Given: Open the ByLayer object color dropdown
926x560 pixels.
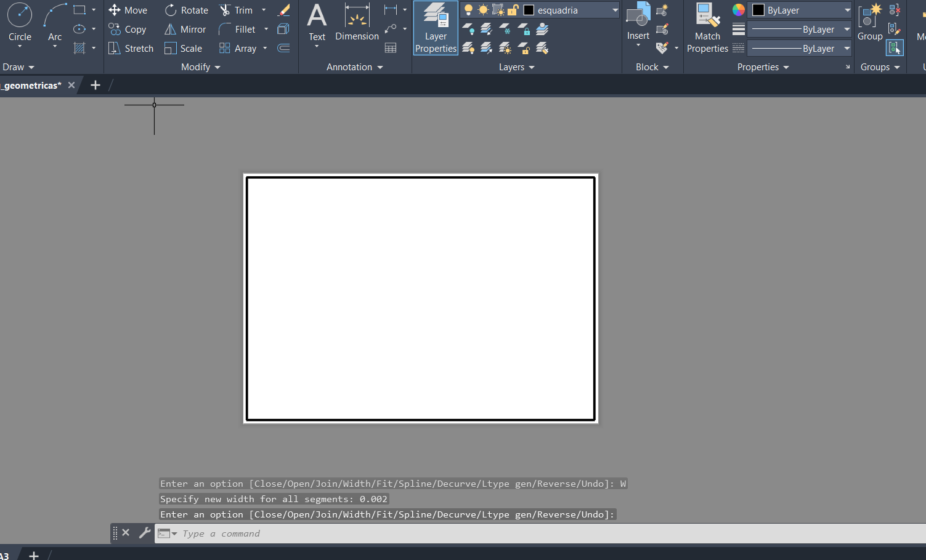Looking at the screenshot, I should click(847, 10).
